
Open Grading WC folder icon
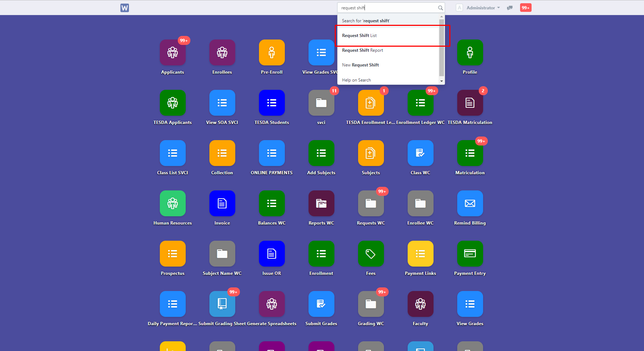pyautogui.click(x=371, y=304)
